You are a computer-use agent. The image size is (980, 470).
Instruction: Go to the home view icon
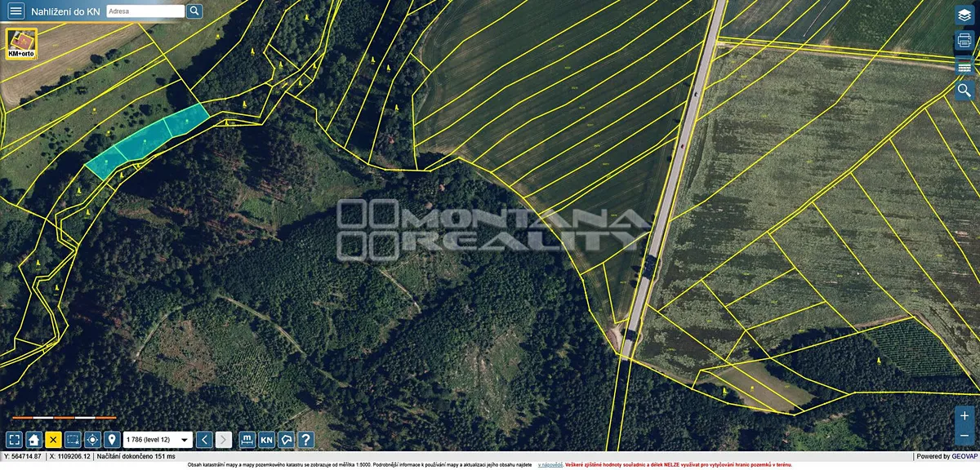(34, 440)
